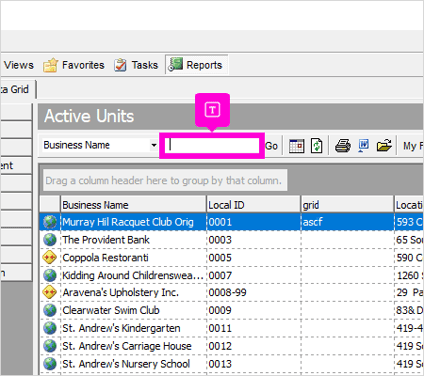
Task: Expand the Business Name search field dropdown
Action: 154,145
